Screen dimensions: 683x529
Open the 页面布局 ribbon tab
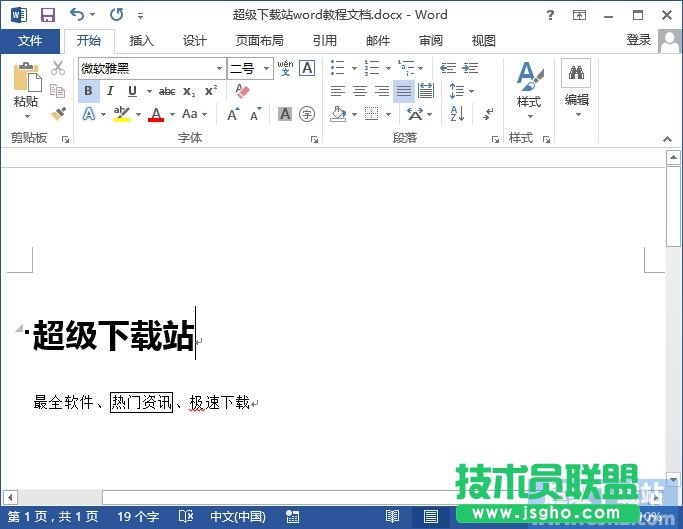tap(259, 41)
